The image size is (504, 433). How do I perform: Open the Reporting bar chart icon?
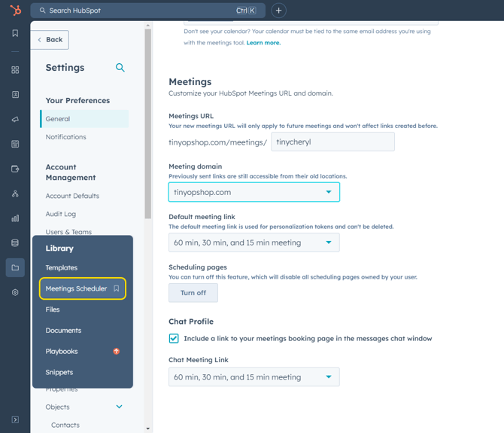pos(15,218)
